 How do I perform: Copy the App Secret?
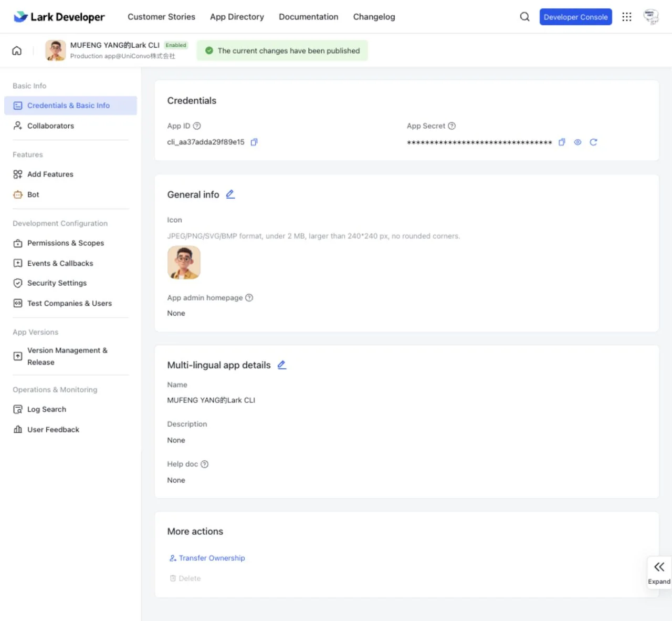[x=562, y=142]
